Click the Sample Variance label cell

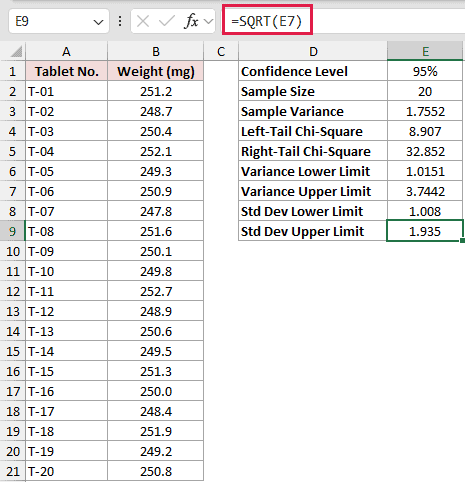(313, 111)
